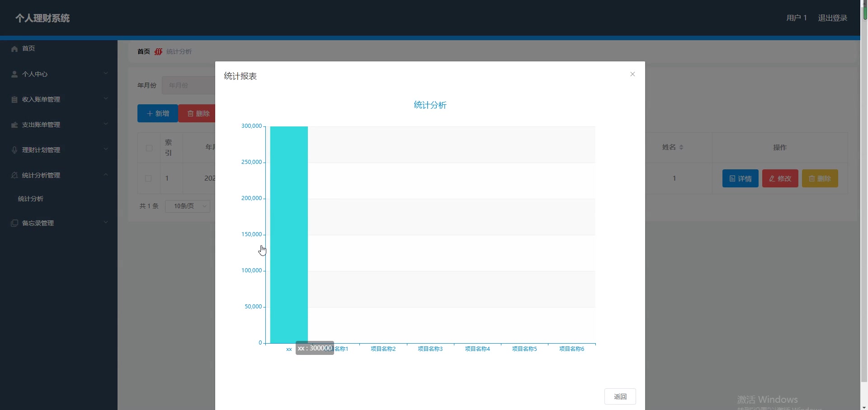This screenshot has height=410, width=868.
Task: Click the copy icon beside 备忘录管理
Action: tap(14, 223)
